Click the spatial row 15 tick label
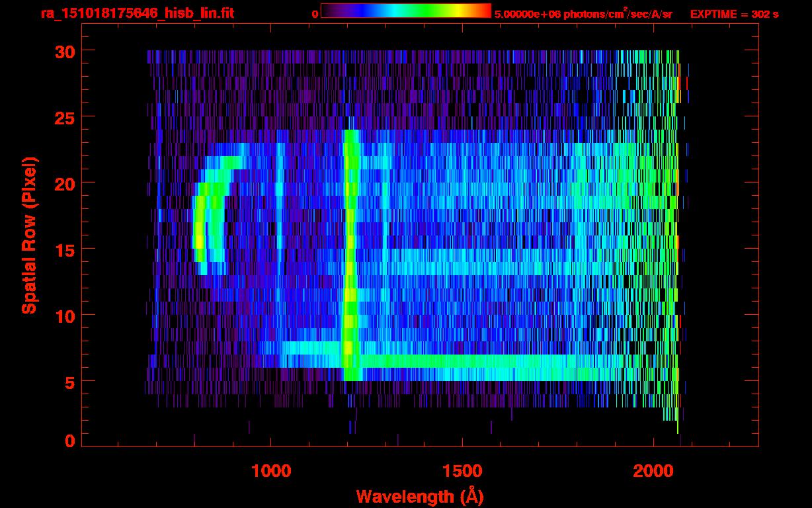The image size is (812, 508). (x=64, y=249)
